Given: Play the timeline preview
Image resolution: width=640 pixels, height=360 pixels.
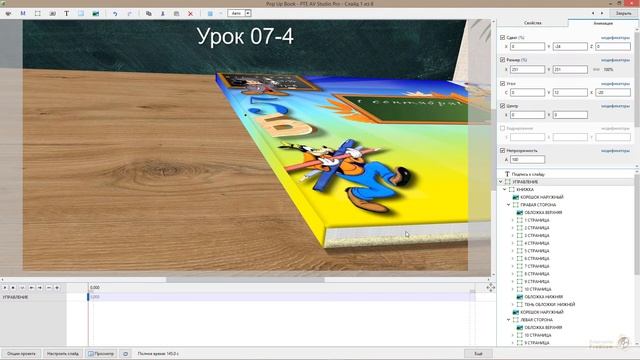Looking at the screenshot, I should point(5,288).
